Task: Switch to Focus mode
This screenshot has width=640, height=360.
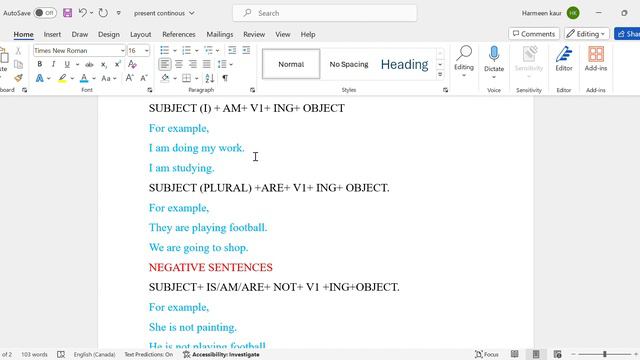Action: 486,354
